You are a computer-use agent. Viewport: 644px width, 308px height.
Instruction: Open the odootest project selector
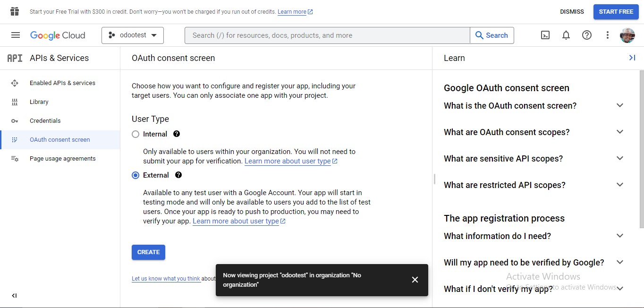coord(133,35)
